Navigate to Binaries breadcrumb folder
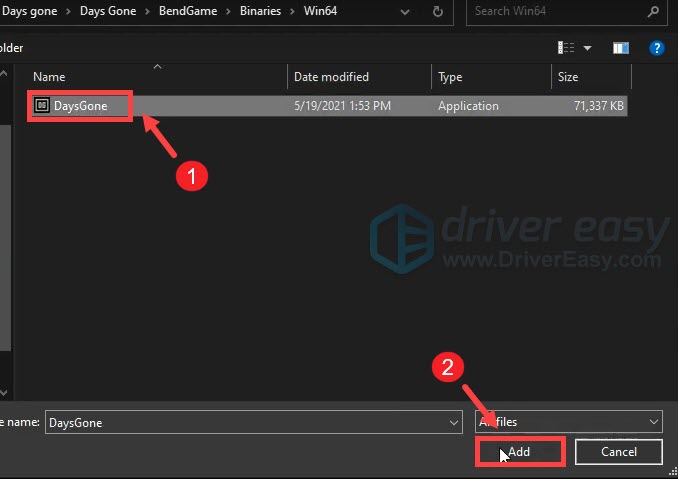This screenshot has width=678, height=479. 260,11
